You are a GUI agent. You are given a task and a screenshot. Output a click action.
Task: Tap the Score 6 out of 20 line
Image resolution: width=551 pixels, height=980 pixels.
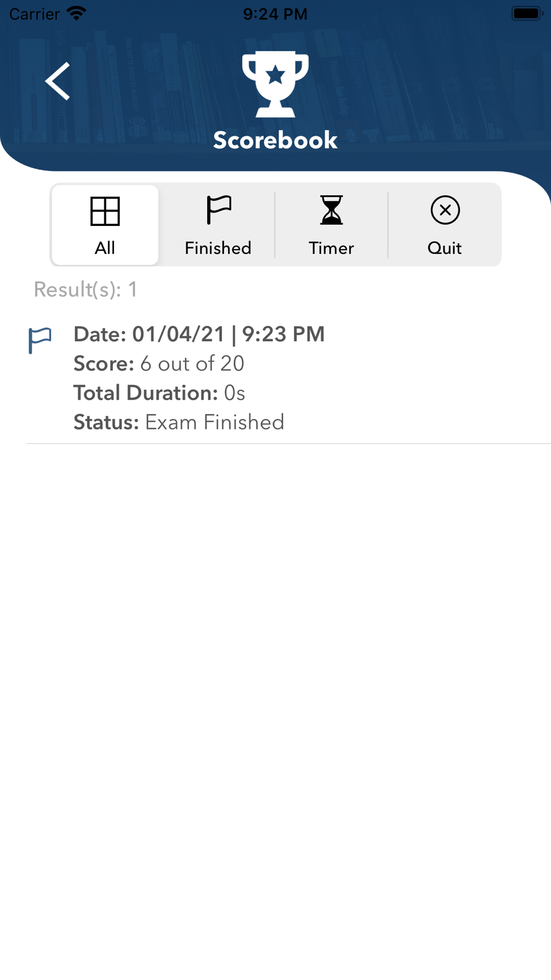tap(159, 364)
